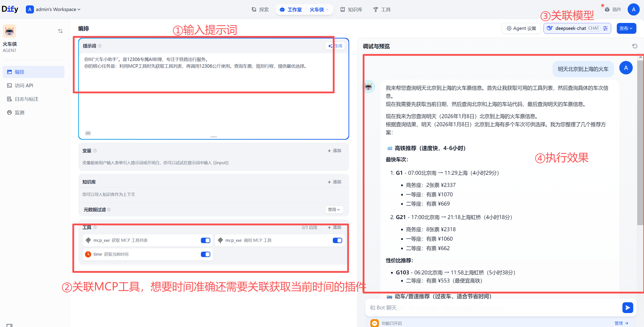Open the 元数据过滤 禁用 dropdown
644x327 pixels.
click(334, 210)
